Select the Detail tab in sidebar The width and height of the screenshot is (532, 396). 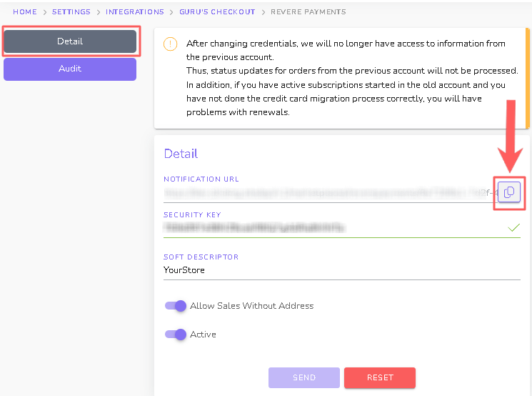pos(70,41)
